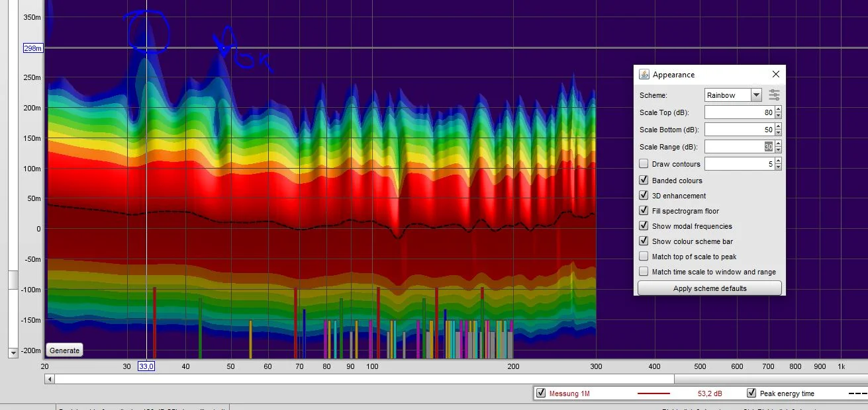Click the Scale Bottom (dB) field

pyautogui.click(x=740, y=130)
